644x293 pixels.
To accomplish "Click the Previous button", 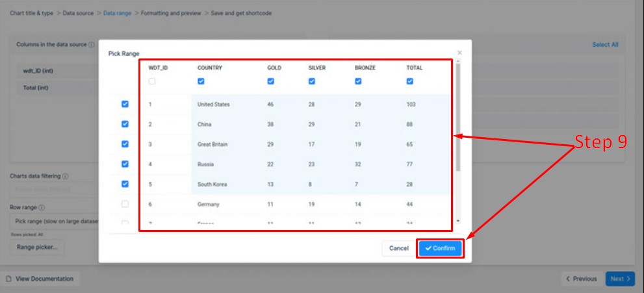I will [581, 279].
